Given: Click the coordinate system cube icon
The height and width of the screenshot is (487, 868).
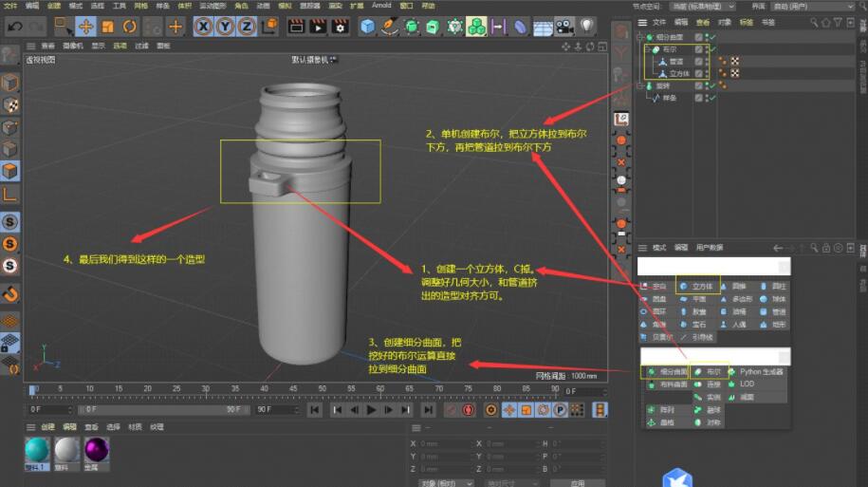Looking at the screenshot, I should tap(269, 26).
